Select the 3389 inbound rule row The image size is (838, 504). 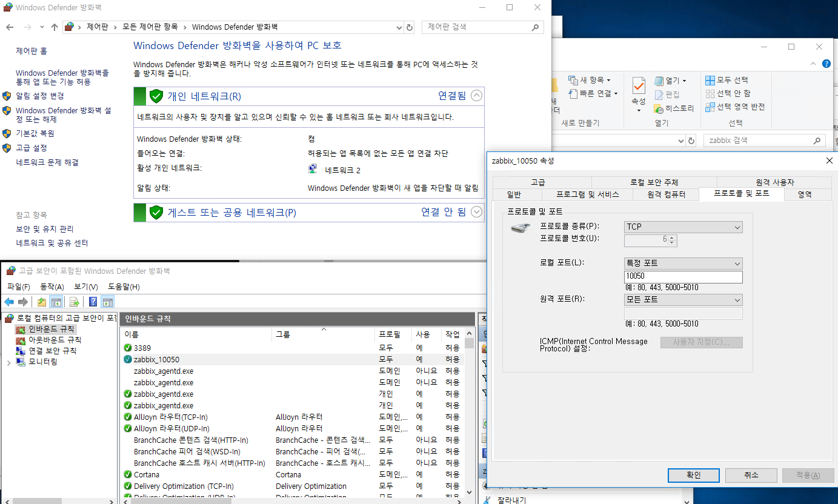tap(293, 348)
